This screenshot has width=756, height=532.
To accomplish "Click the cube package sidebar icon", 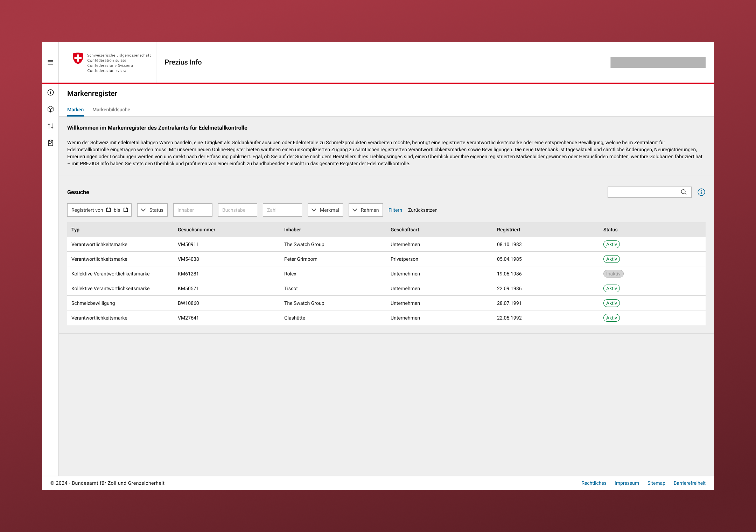I will 50,109.
